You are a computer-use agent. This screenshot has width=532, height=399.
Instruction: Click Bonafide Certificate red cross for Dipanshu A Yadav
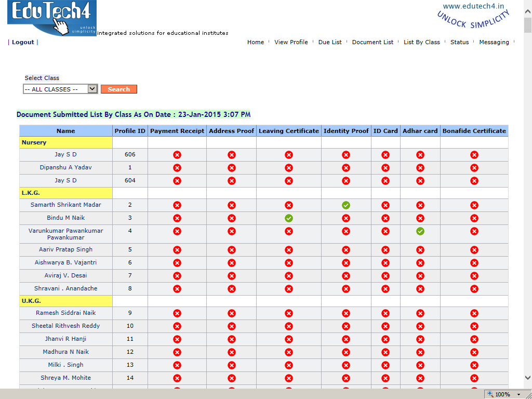474,168
